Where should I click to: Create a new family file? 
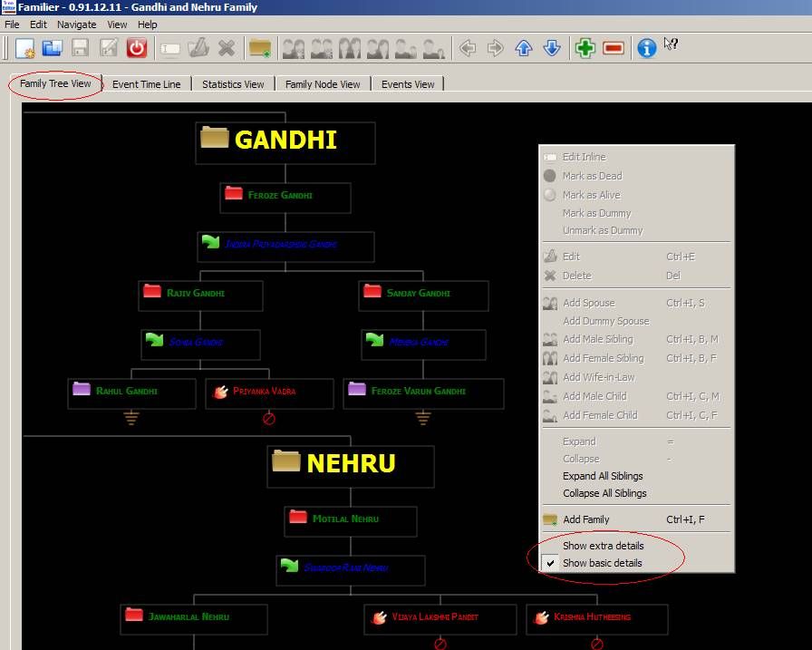[x=24, y=48]
